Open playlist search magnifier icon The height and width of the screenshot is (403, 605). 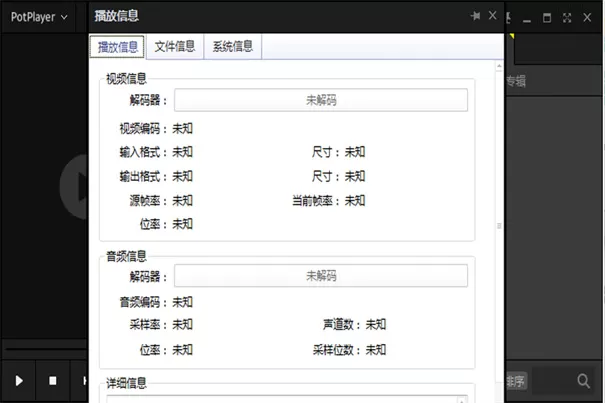583,381
